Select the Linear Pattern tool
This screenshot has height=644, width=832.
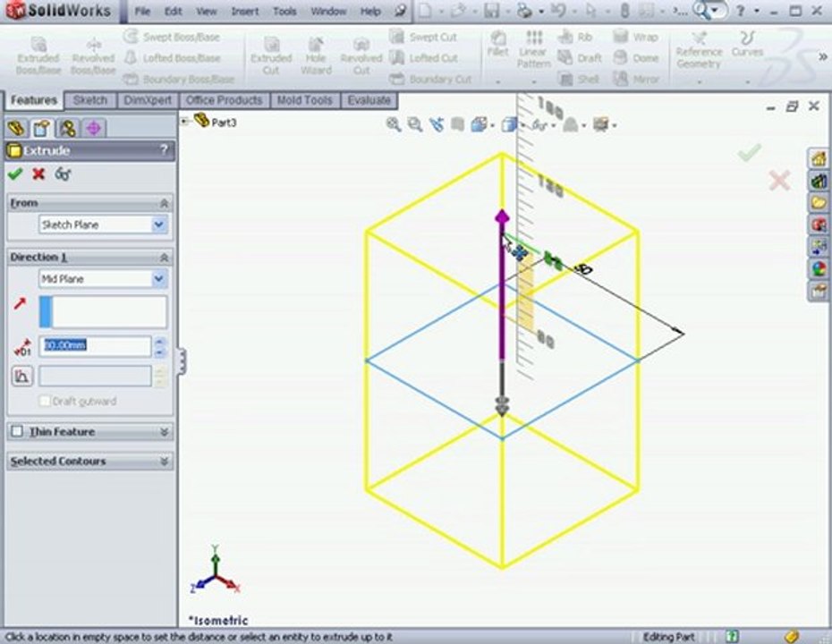click(x=533, y=49)
